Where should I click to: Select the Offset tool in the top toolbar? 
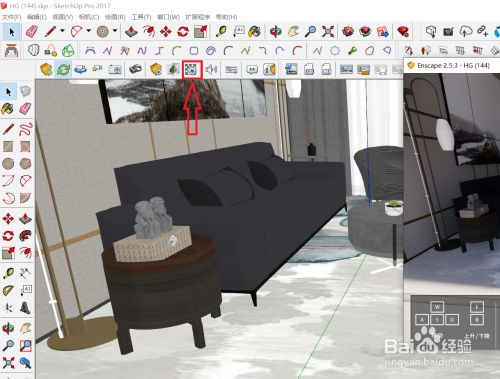pos(149,32)
